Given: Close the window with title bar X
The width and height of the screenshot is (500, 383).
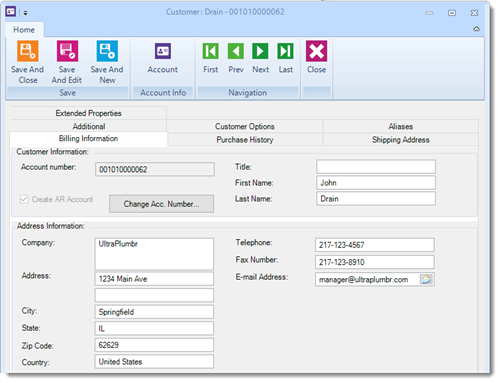Looking at the screenshot, I should coord(474,13).
